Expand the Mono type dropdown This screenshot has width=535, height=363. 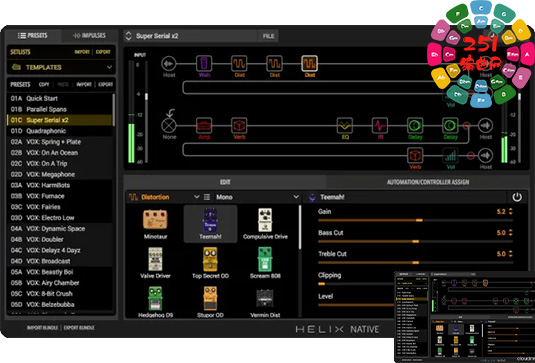click(296, 197)
